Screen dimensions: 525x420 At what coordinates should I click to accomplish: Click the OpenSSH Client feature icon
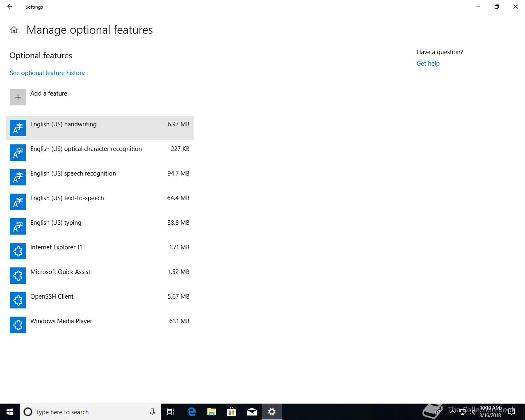[x=18, y=300]
